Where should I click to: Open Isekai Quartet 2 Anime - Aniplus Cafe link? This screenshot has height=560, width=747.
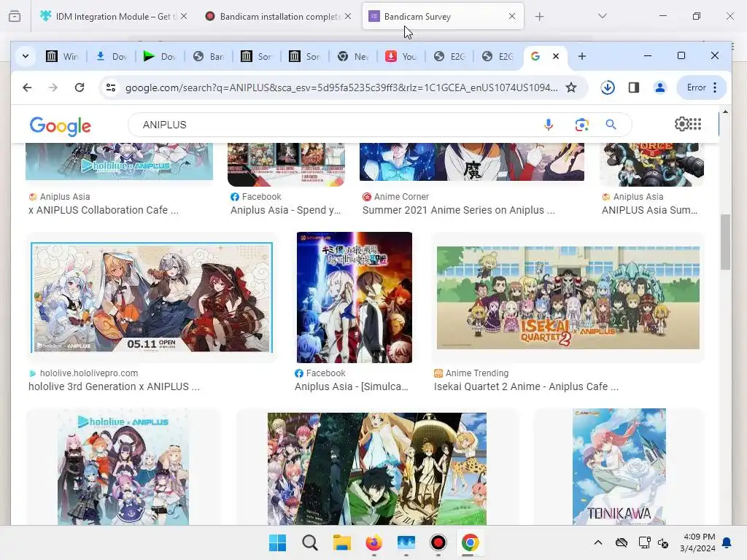click(x=526, y=386)
